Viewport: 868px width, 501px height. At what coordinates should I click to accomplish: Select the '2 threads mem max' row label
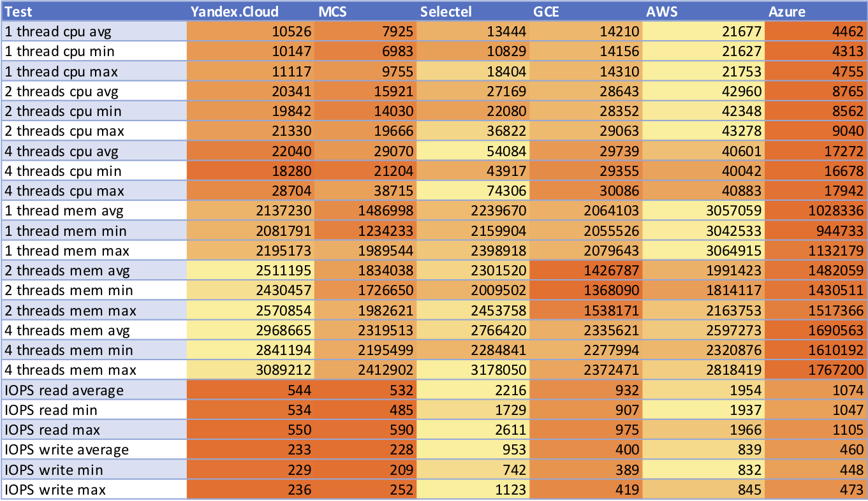pos(94,310)
